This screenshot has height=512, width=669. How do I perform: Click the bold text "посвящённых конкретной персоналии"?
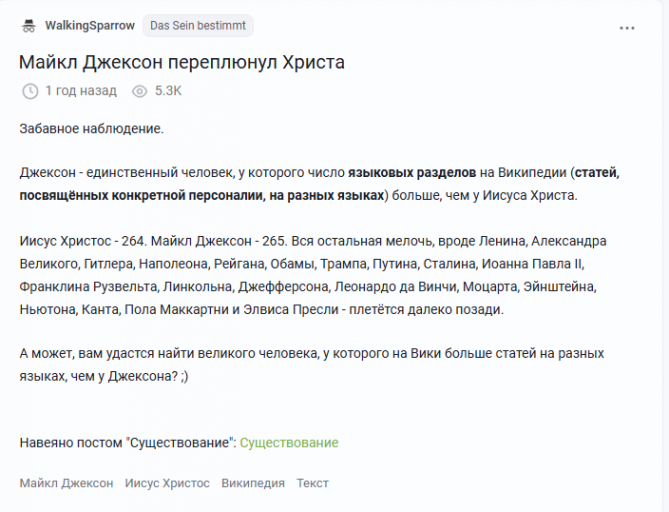(x=140, y=195)
